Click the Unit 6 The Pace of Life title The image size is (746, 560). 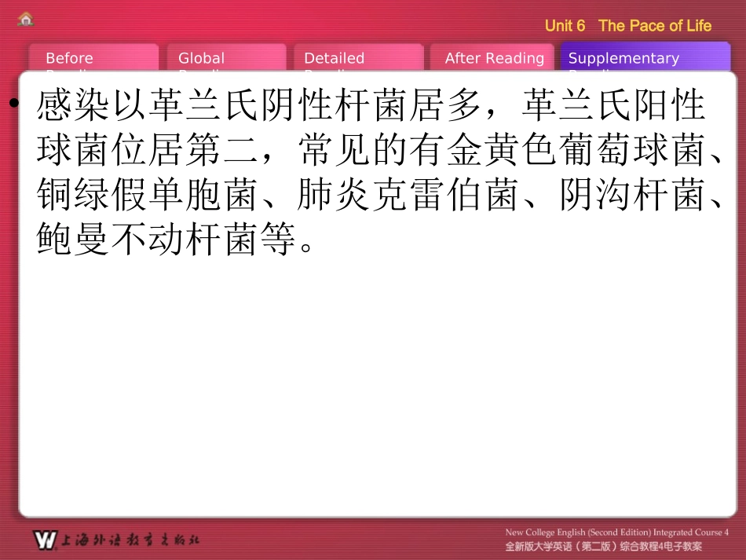tap(628, 26)
